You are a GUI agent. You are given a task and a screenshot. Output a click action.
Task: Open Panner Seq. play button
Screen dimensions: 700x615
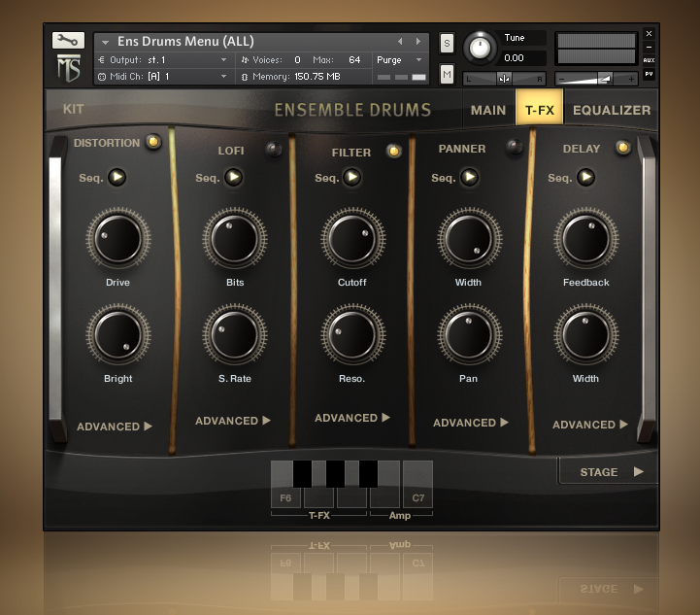click(469, 177)
